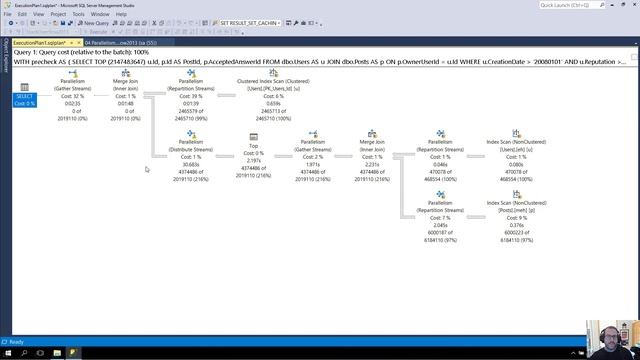Image resolution: width=640 pixels, height=360 pixels.
Task: Toggle pin on ExecutionPlan1.sqlplan tab
Action: 71,42
